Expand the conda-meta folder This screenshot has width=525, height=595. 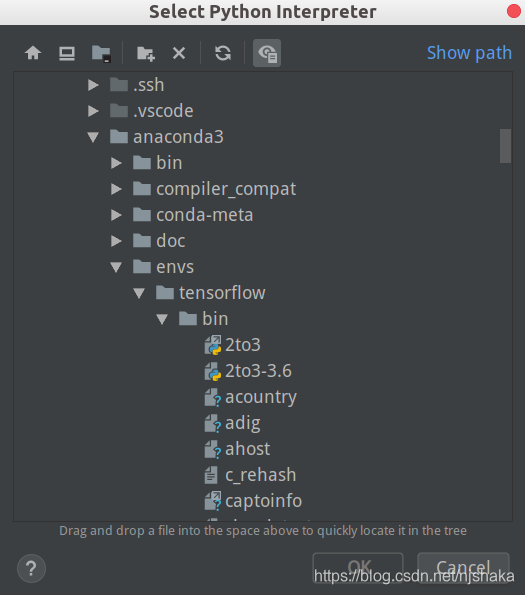pyautogui.click(x=116, y=215)
